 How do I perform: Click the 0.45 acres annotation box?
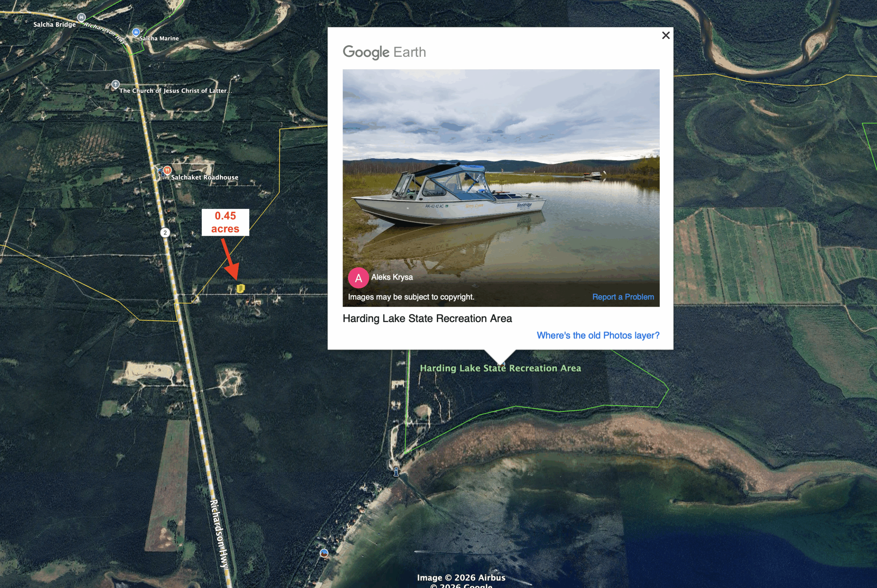pos(225,222)
